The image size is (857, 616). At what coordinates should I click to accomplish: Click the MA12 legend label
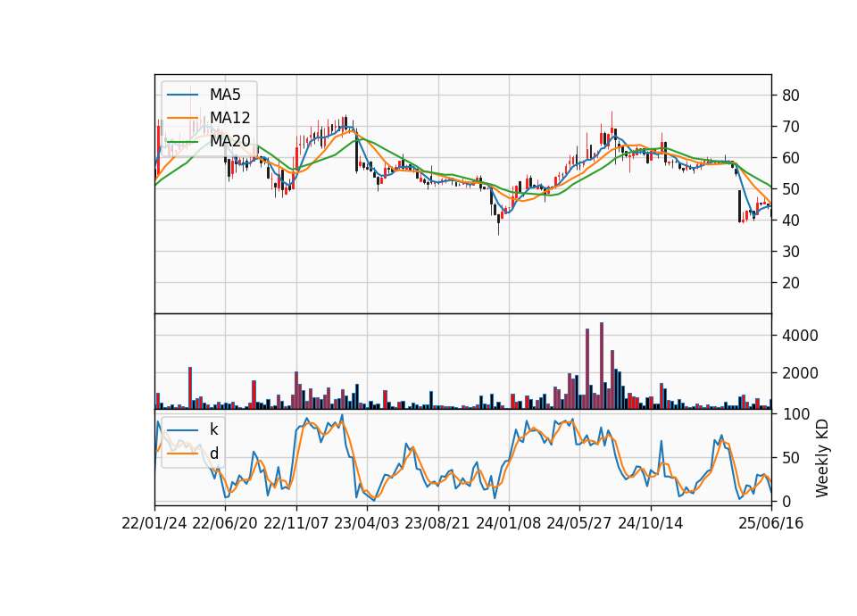(x=229, y=118)
